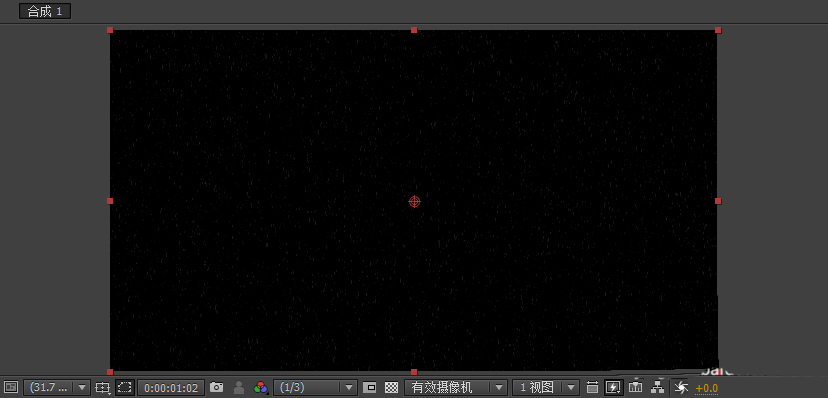Screen dimensions: 828x398
Task: Open the (1/3) resolution dropdown
Action: 315,387
